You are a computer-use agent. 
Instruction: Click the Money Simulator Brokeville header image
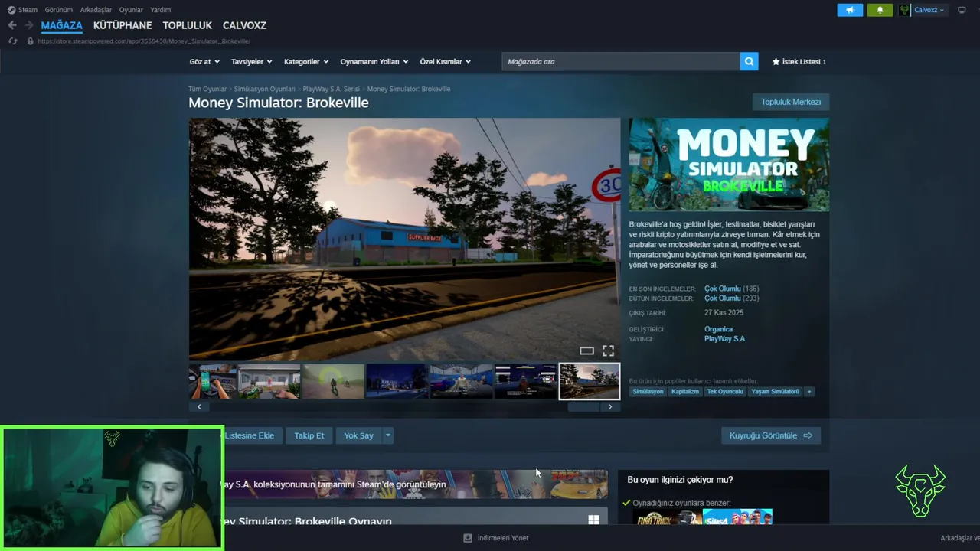[729, 165]
